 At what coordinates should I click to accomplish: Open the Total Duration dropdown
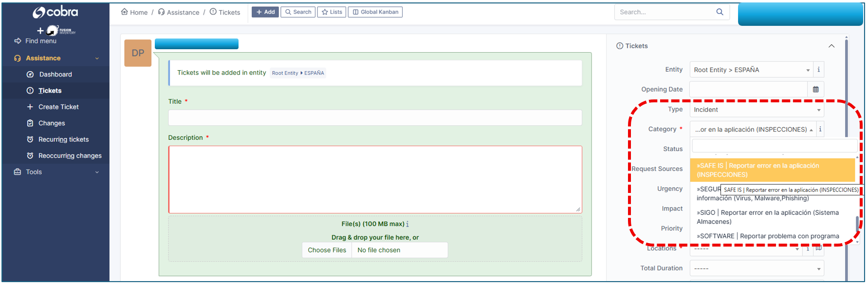(x=756, y=268)
